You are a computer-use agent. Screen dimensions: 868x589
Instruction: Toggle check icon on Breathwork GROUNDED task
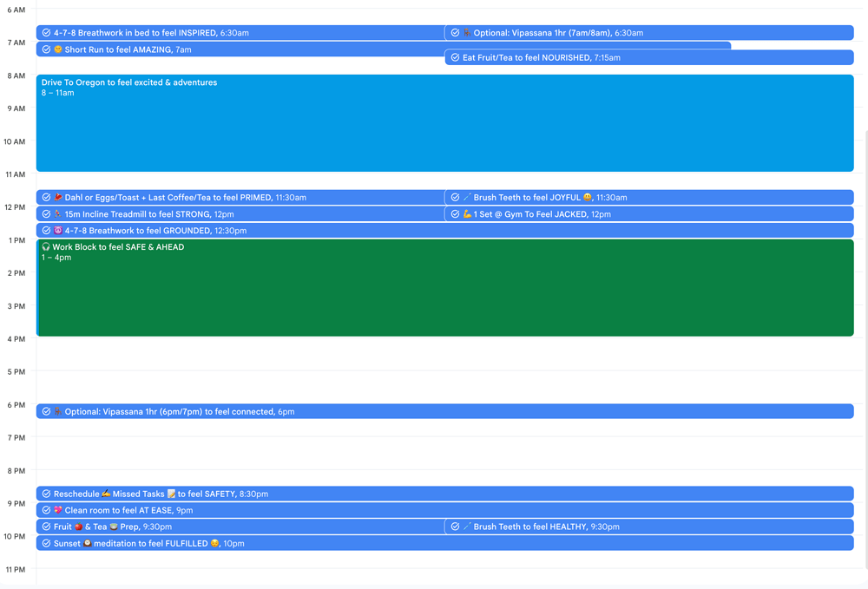(47, 231)
